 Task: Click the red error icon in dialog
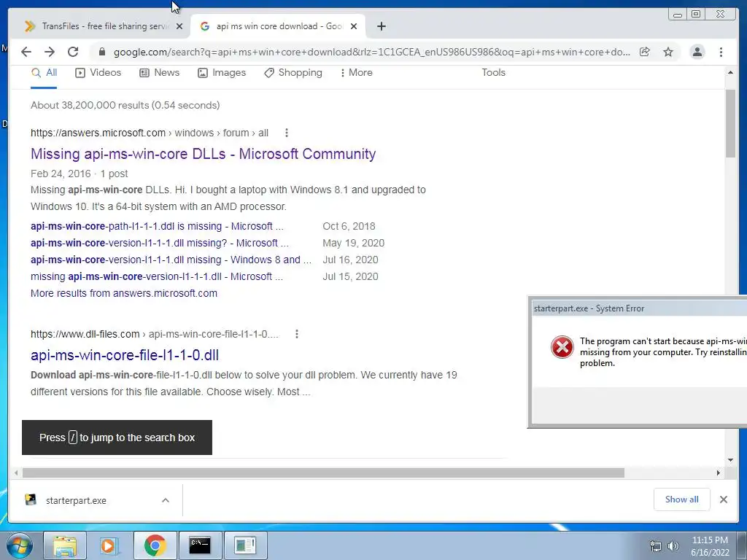[x=562, y=346]
